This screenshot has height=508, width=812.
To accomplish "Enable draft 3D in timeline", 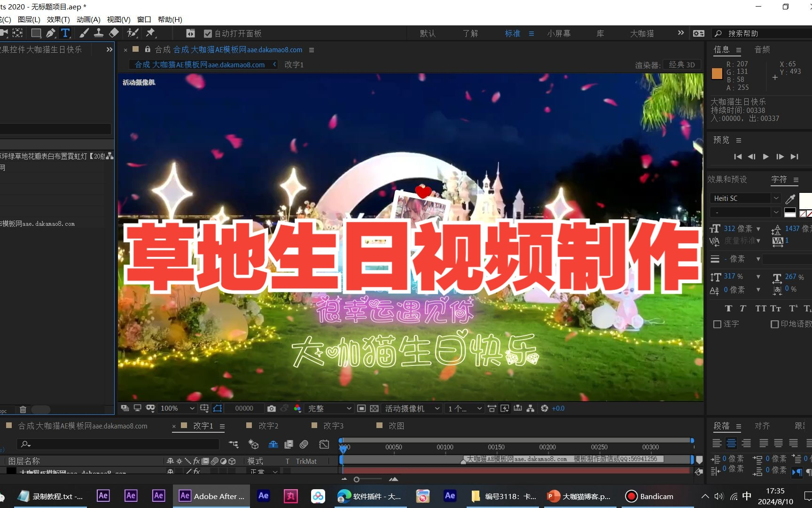I will point(254,444).
